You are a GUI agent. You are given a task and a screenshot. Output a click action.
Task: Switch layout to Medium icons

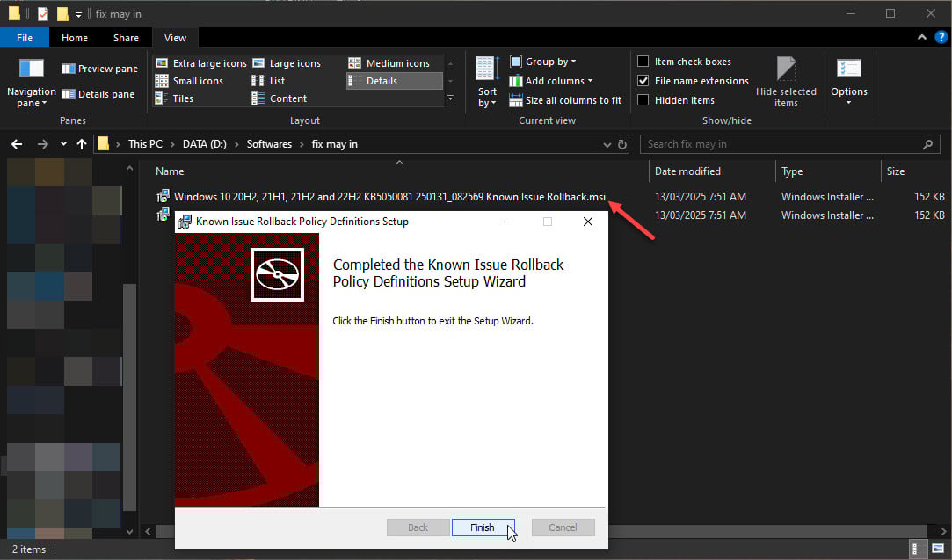tap(389, 63)
